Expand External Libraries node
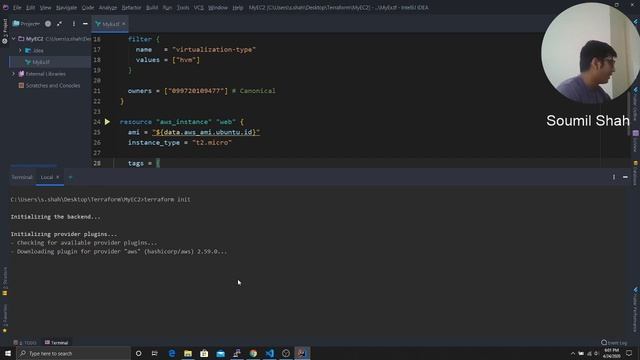Image resolution: width=640 pixels, height=360 pixels. [13, 74]
